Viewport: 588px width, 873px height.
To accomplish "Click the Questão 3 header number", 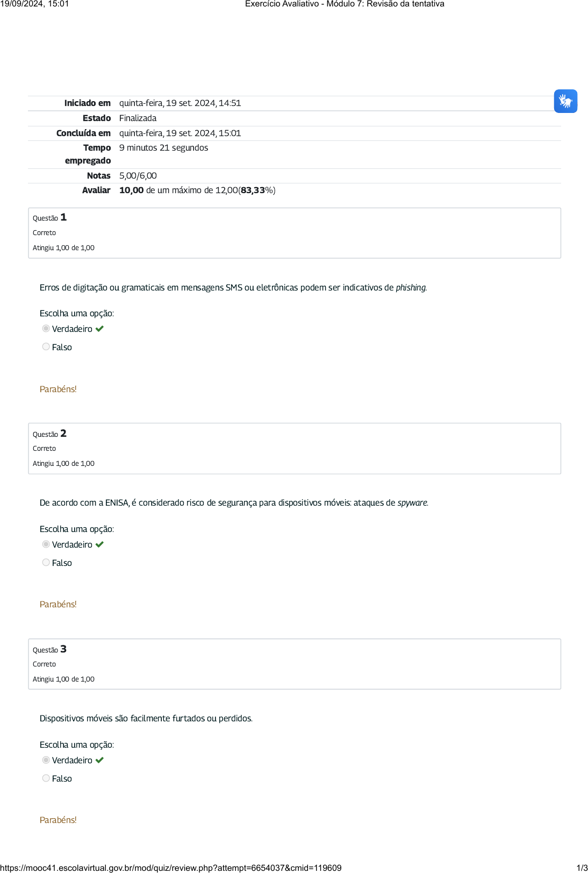I will pyautogui.click(x=63, y=649).
